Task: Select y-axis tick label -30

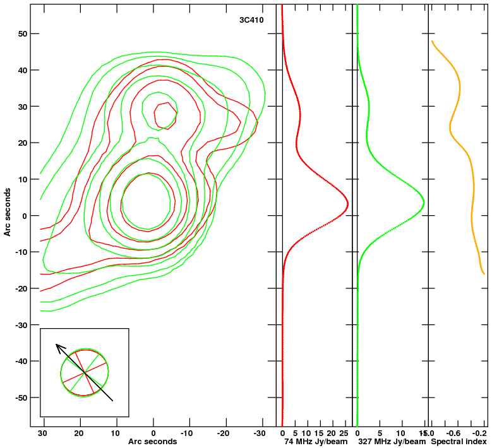Action: pos(21,325)
